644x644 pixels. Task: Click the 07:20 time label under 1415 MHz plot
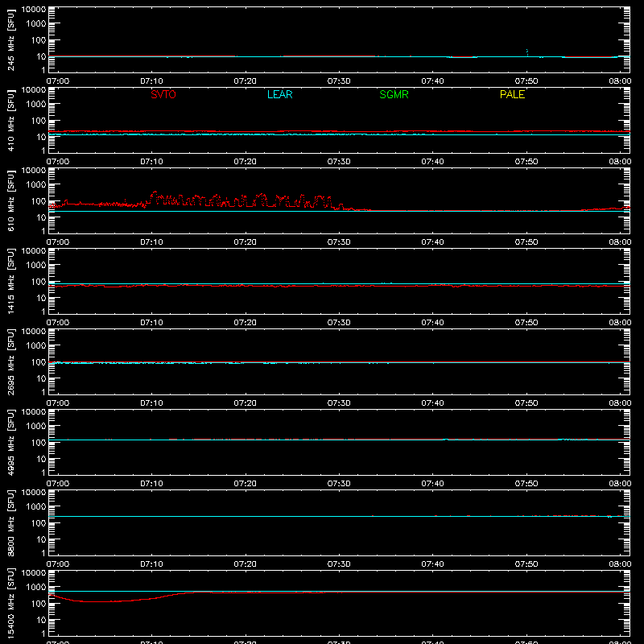click(x=246, y=323)
